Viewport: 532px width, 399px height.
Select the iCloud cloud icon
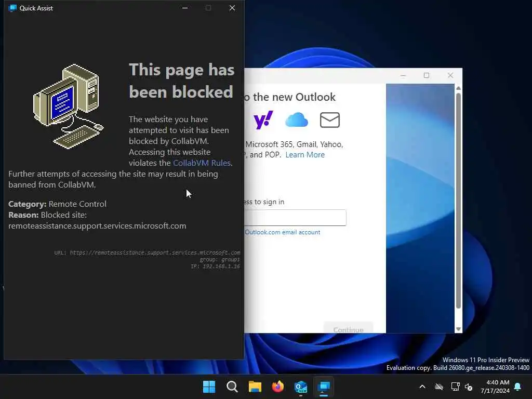[297, 120]
